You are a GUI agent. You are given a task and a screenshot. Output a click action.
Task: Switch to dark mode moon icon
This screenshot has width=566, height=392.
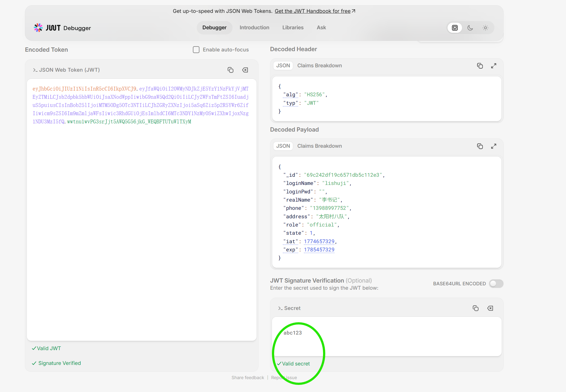click(x=470, y=28)
